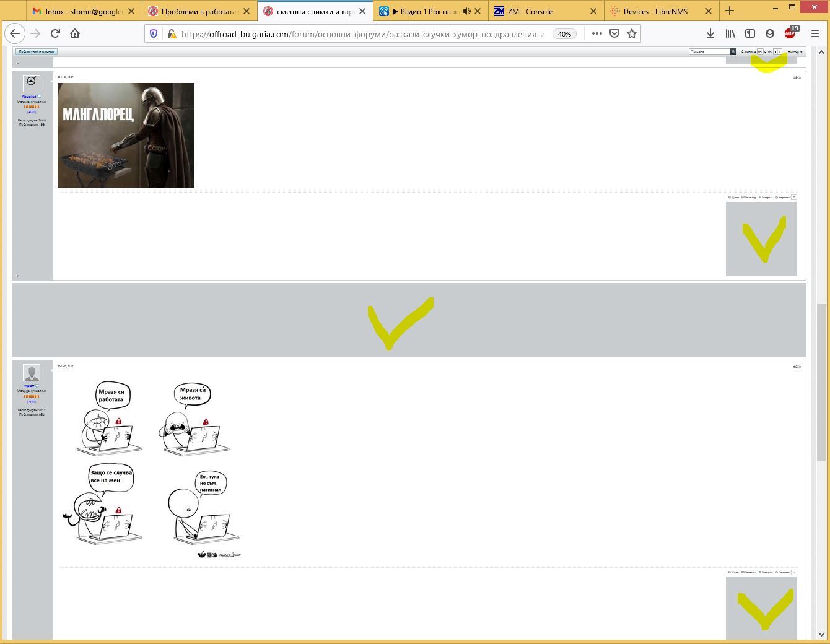Open the vipent username profile link

click(x=28, y=386)
